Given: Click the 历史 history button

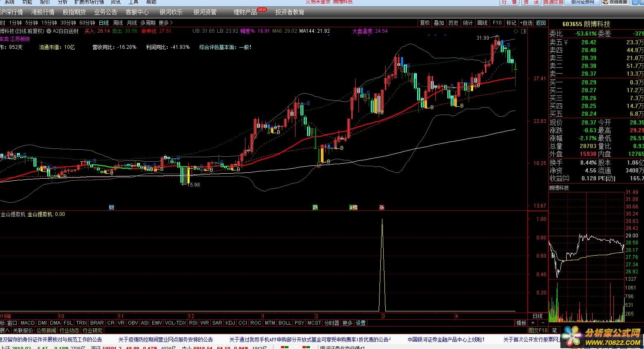Looking at the screenshot, I should 454,23.
